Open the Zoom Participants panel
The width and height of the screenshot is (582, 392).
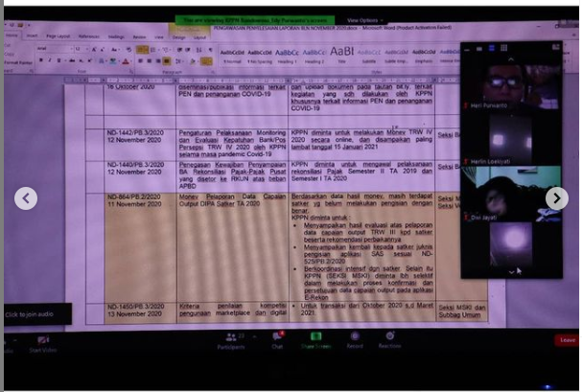click(x=231, y=341)
